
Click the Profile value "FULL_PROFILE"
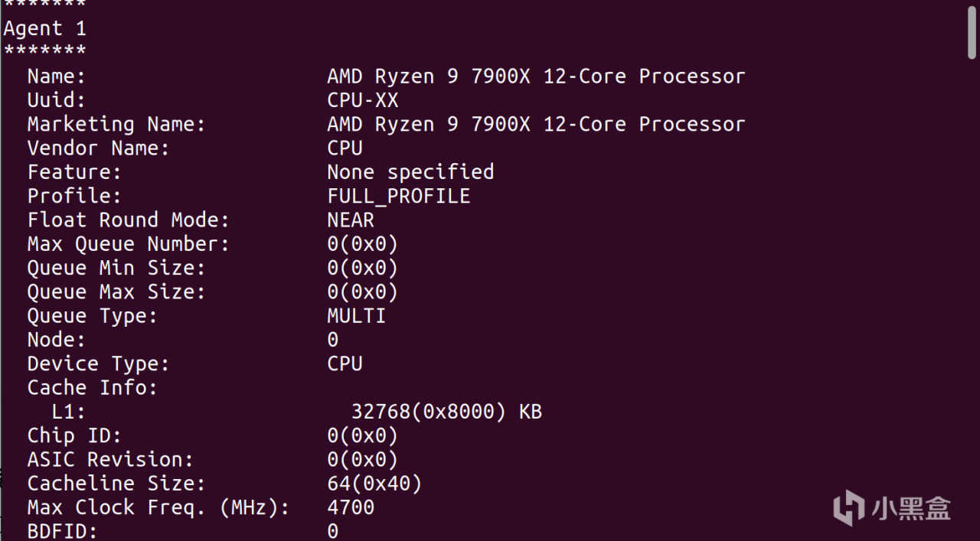click(398, 196)
